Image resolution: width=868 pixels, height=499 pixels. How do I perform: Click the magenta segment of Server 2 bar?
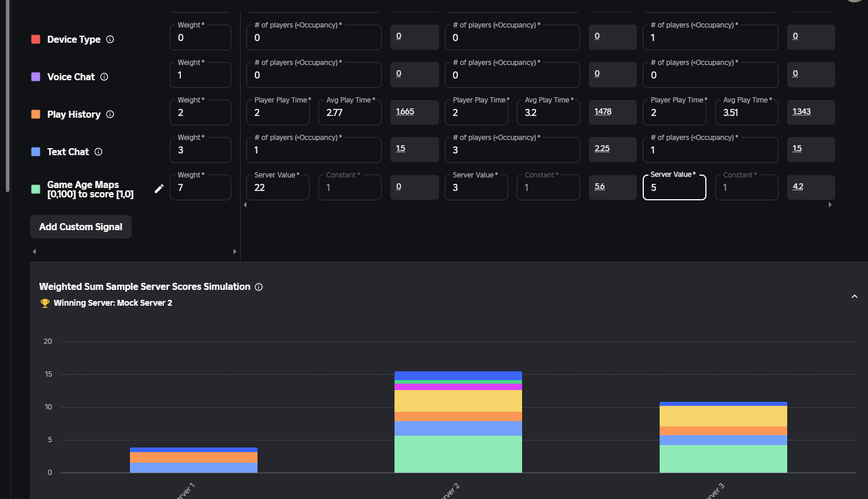pyautogui.click(x=458, y=387)
